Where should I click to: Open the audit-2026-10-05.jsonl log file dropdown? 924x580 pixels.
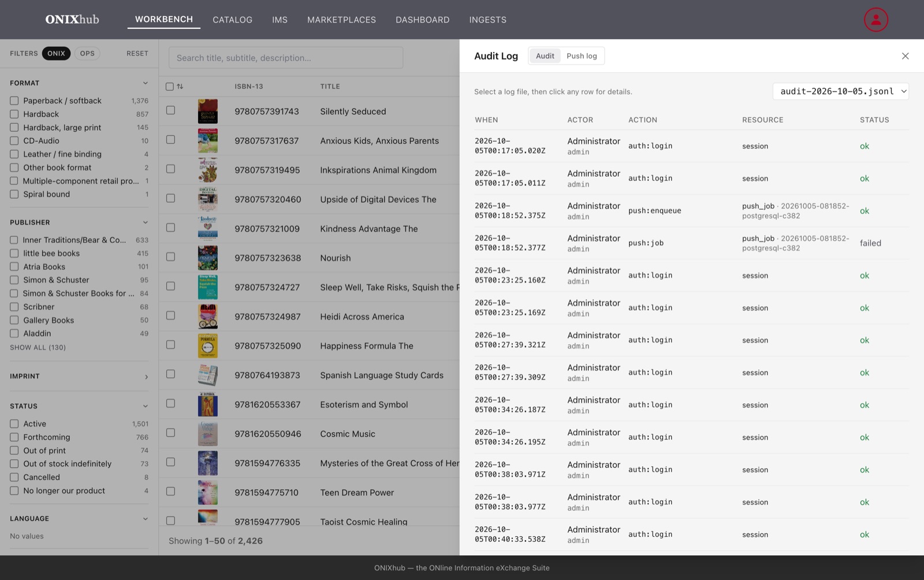pos(841,91)
